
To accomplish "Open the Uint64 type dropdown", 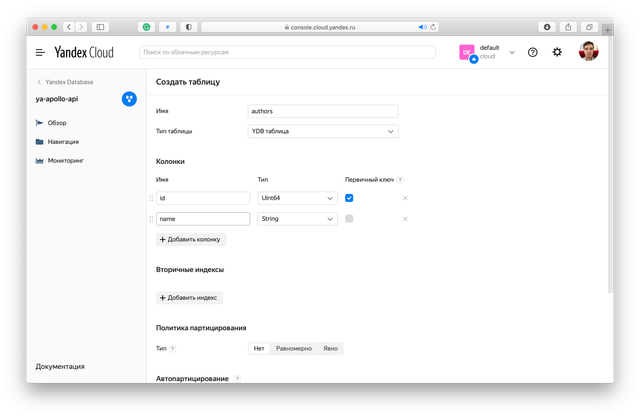I will click(297, 198).
